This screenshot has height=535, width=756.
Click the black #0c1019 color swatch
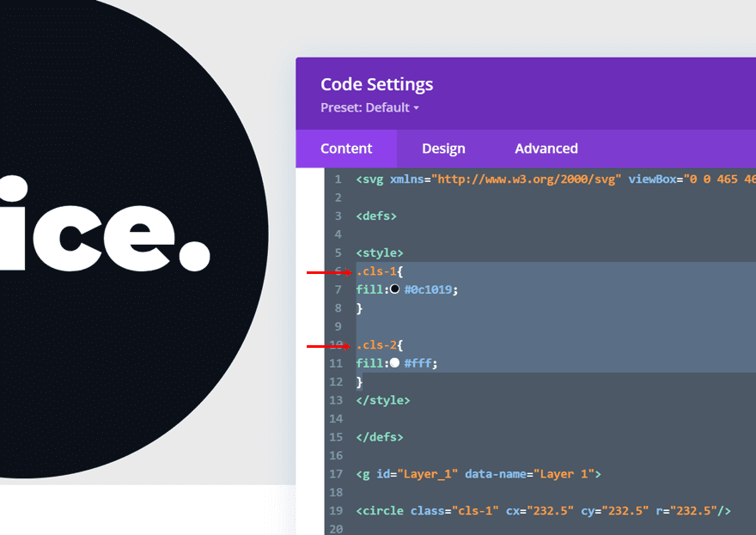point(395,289)
